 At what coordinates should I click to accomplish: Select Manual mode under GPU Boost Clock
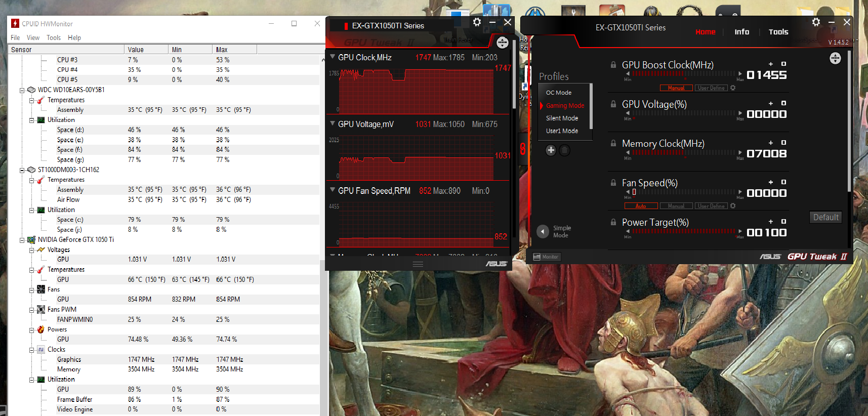click(x=676, y=88)
